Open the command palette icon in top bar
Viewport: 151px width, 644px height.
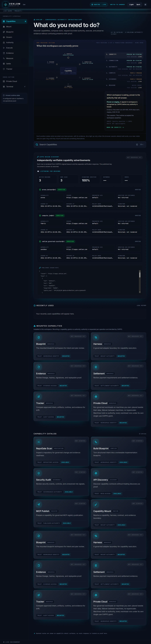(146, 5)
